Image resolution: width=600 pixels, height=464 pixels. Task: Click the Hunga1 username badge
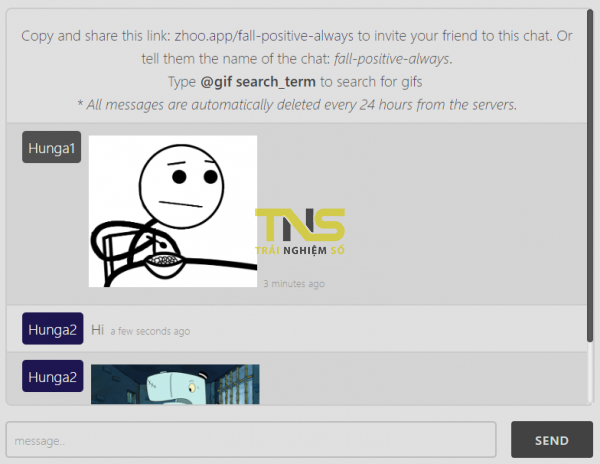pyautogui.click(x=51, y=147)
